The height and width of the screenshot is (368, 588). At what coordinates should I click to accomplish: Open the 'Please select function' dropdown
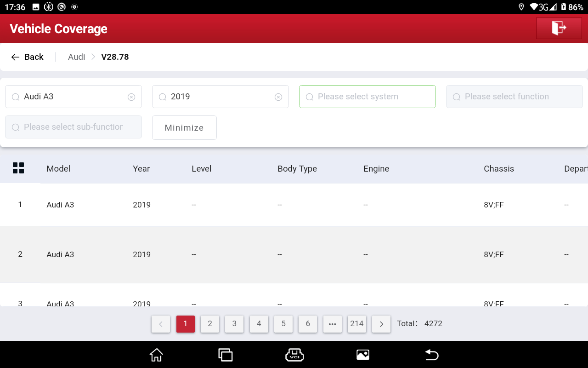click(x=514, y=97)
